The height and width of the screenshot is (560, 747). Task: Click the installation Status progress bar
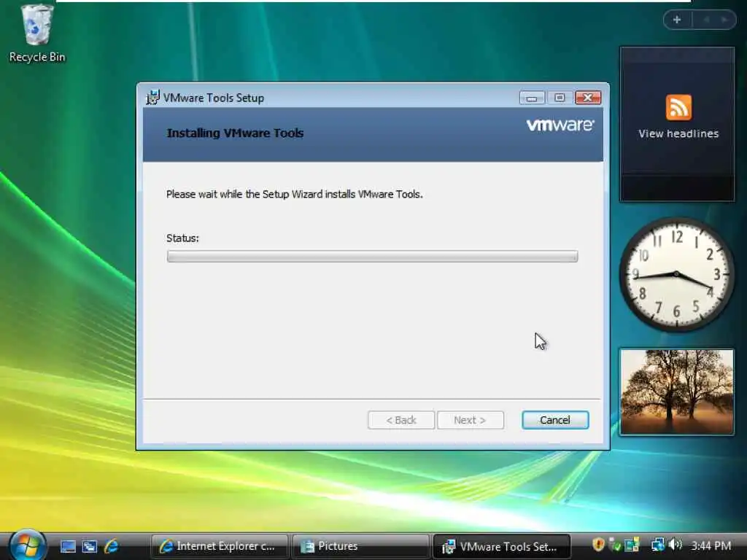click(x=372, y=256)
